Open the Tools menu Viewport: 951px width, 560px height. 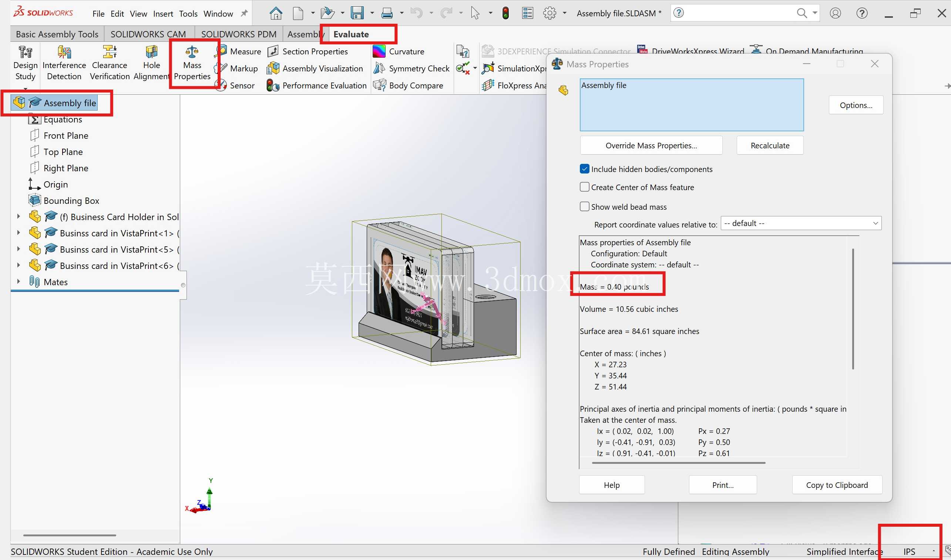click(188, 14)
